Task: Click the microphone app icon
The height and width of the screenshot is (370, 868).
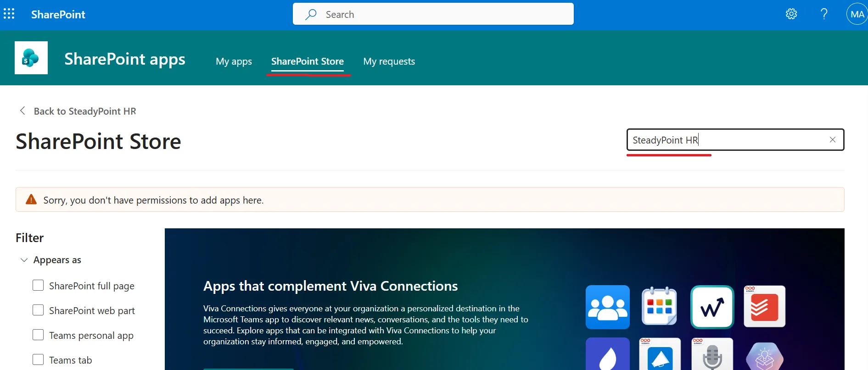Action: tap(712, 354)
